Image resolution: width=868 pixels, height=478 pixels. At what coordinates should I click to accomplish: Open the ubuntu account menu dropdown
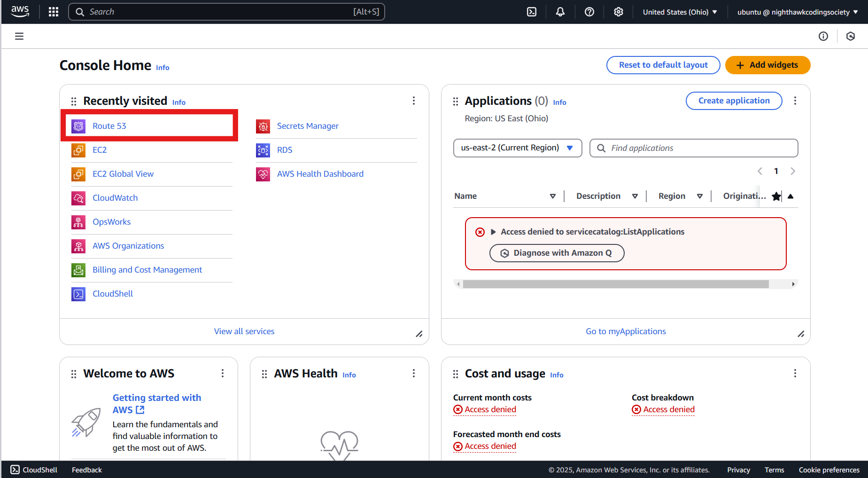point(798,12)
